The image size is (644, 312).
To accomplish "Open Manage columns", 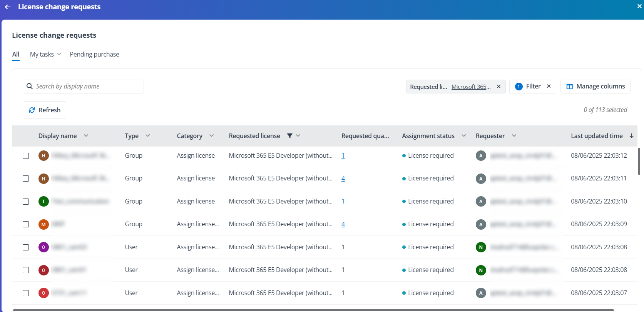I will (x=595, y=87).
